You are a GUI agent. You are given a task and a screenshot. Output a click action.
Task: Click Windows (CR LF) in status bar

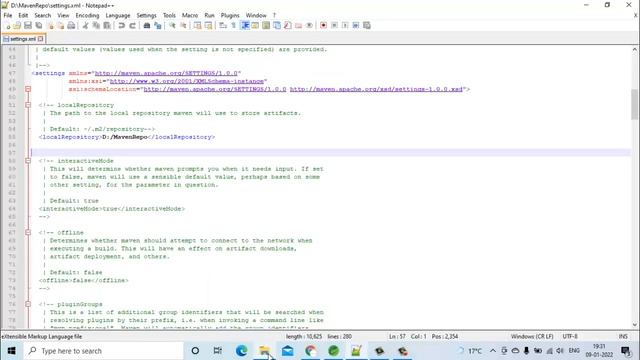[532, 336]
